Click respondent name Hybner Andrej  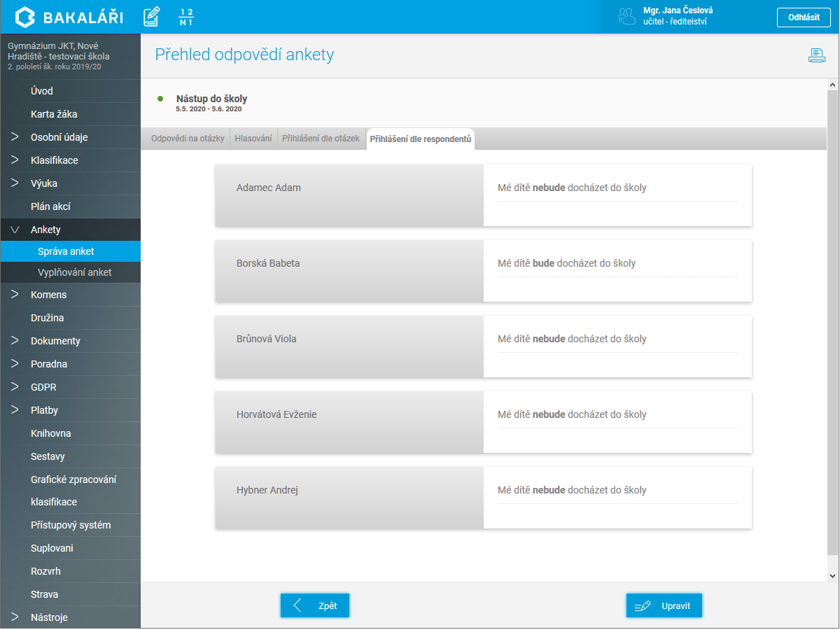point(267,490)
